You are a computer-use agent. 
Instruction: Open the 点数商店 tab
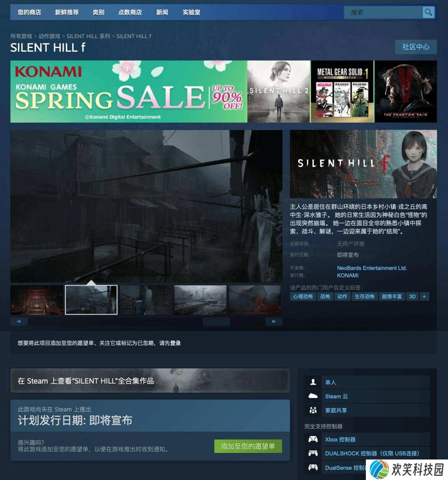click(x=130, y=12)
